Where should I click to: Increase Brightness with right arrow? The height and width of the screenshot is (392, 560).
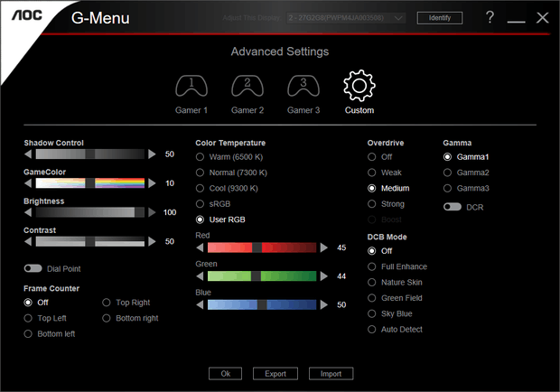(x=152, y=212)
